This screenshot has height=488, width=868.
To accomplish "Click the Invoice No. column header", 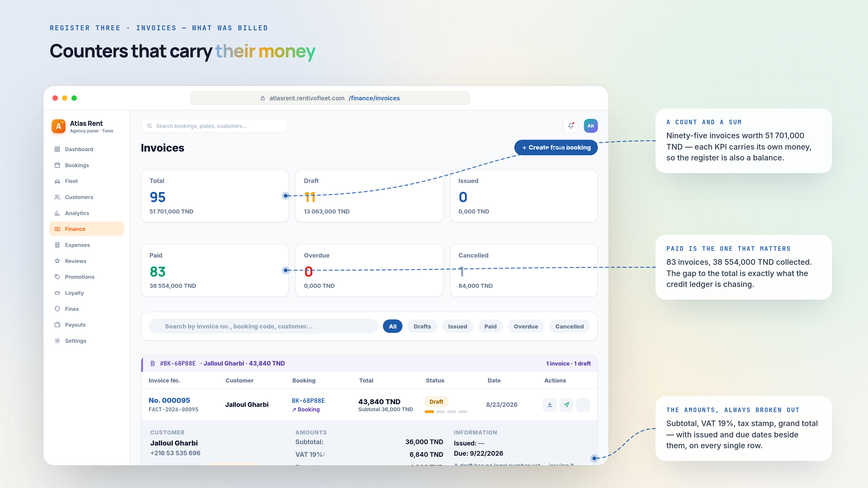I will pos(164,380).
